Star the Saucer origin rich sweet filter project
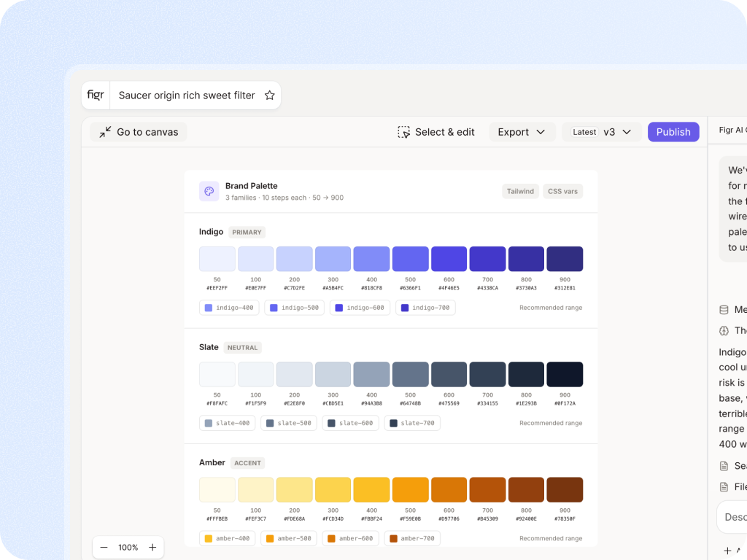This screenshot has height=560, width=747. 270,96
